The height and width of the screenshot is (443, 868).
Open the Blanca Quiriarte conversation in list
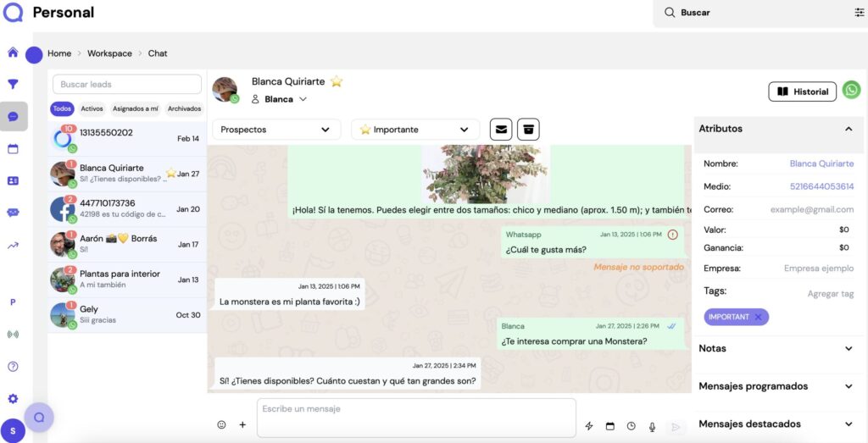point(127,174)
